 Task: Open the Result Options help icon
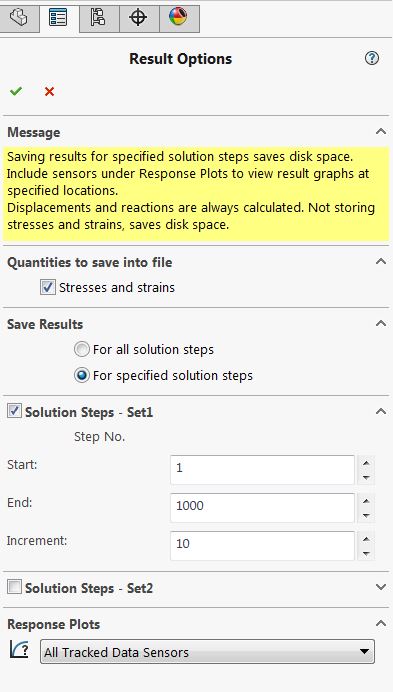(x=372, y=58)
